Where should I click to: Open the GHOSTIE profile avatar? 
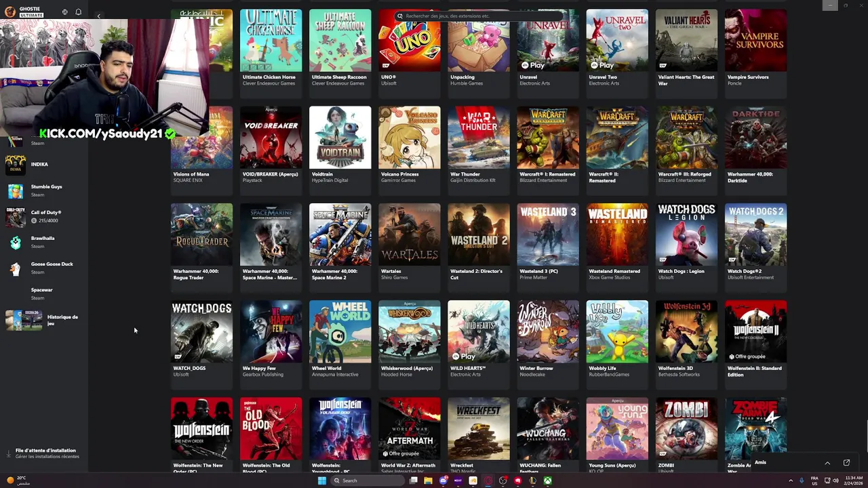(x=9, y=12)
